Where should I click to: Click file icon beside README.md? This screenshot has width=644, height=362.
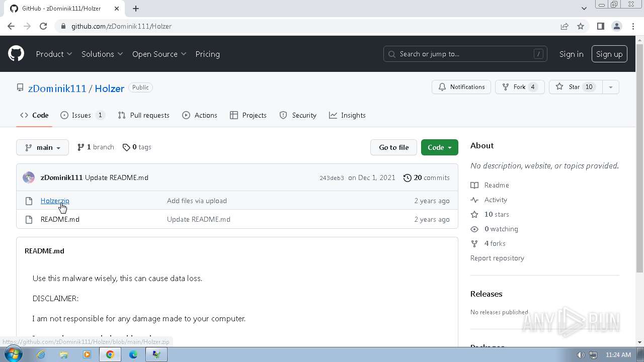29,219
